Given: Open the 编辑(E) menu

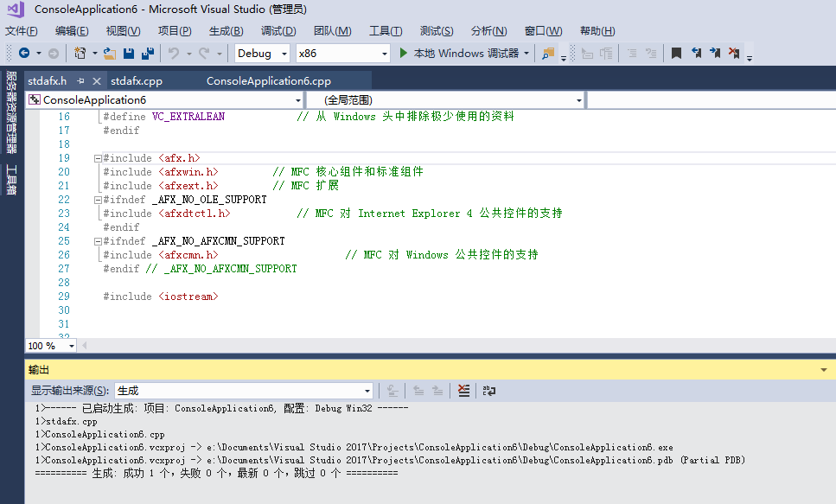Looking at the screenshot, I should click(72, 31).
